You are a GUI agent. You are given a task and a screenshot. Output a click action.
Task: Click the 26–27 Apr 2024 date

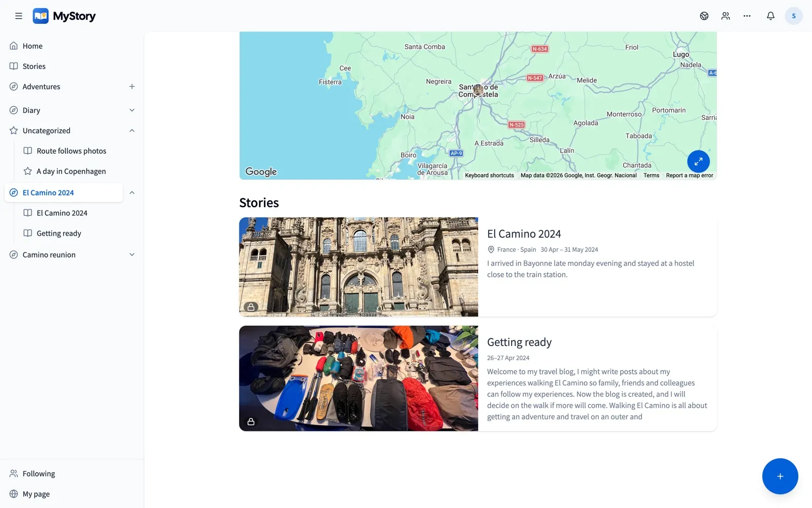pos(508,358)
